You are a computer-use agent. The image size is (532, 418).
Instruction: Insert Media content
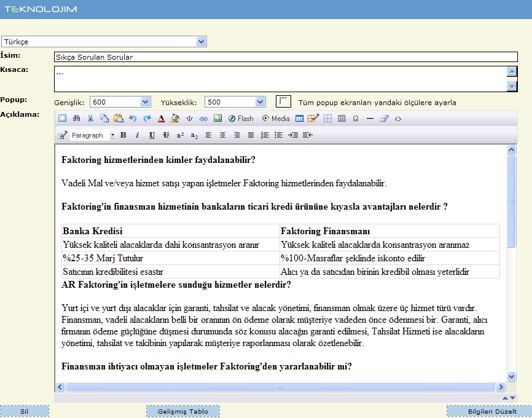click(x=276, y=118)
